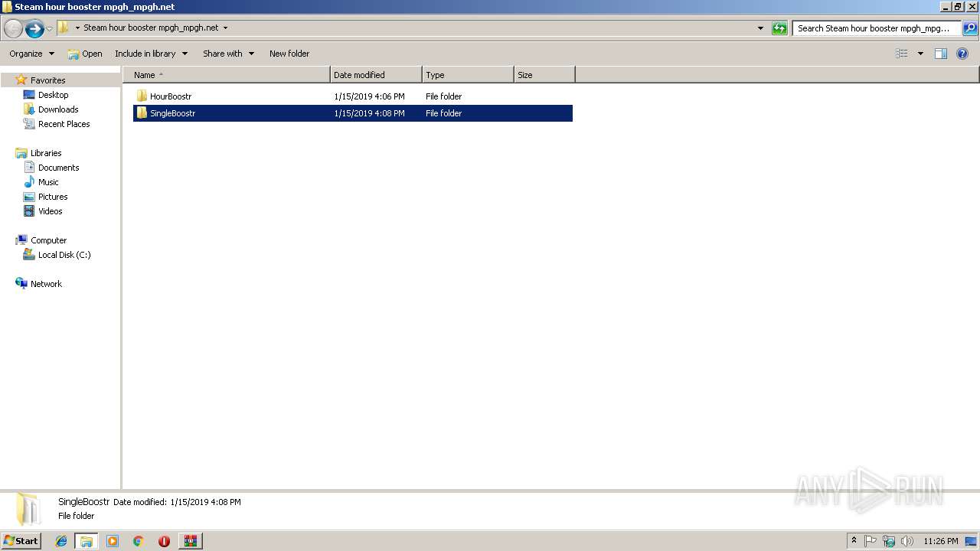Screen dimensions: 980x551
Task: Show hidden tray icons arrow
Action: tap(854, 541)
